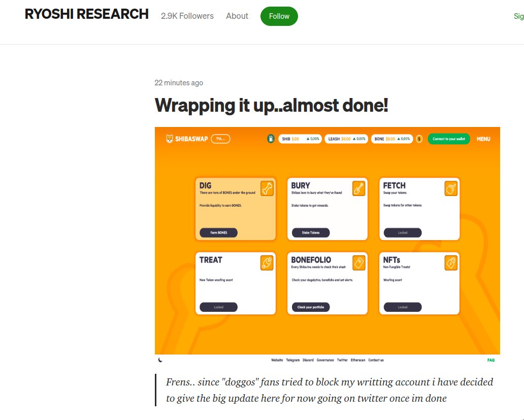Click the green FAQ link
Image resolution: width=524 pixels, height=420 pixels.
(x=490, y=360)
